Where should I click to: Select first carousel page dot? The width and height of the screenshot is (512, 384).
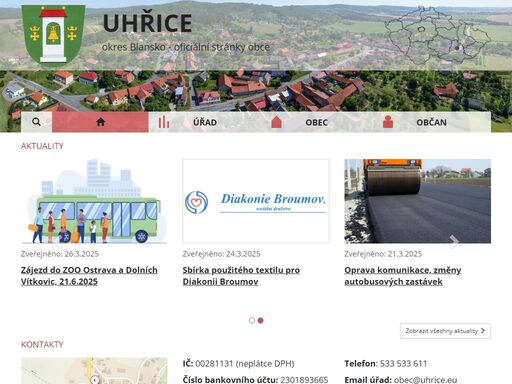pyautogui.click(x=252, y=320)
